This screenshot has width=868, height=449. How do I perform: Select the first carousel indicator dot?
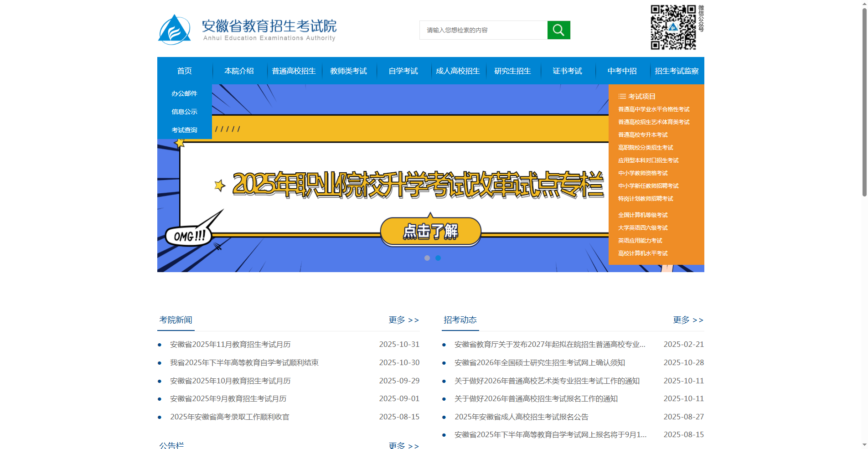[427, 258]
